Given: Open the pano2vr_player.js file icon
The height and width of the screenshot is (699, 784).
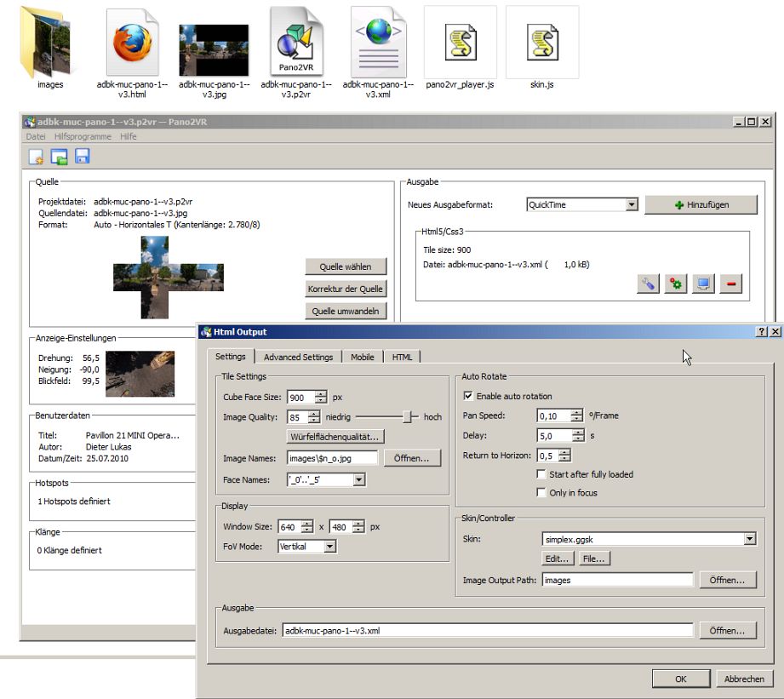Looking at the screenshot, I should pos(460,43).
